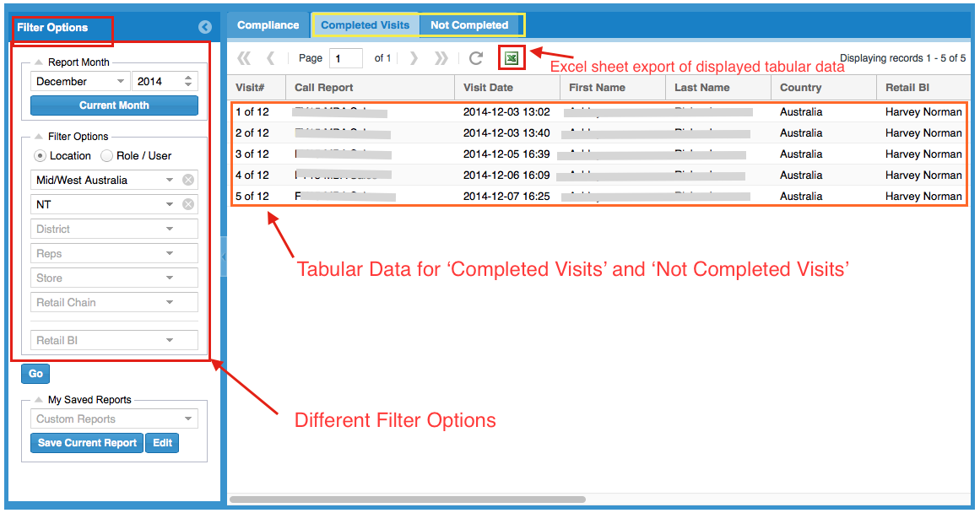This screenshot has width=980, height=513.
Task: Click the refresh icon in the paging toolbar
Action: pyautogui.click(x=476, y=58)
